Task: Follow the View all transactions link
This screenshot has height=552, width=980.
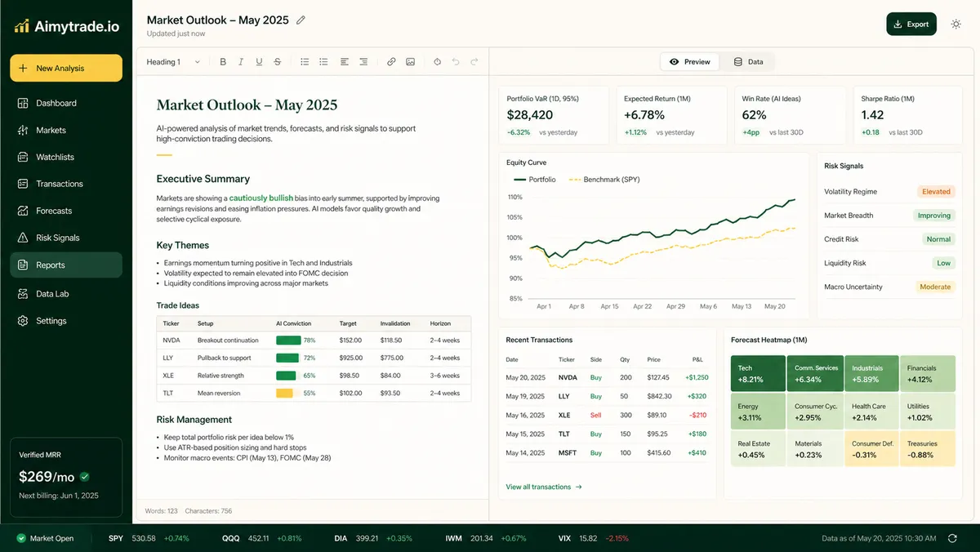Action: click(x=544, y=487)
